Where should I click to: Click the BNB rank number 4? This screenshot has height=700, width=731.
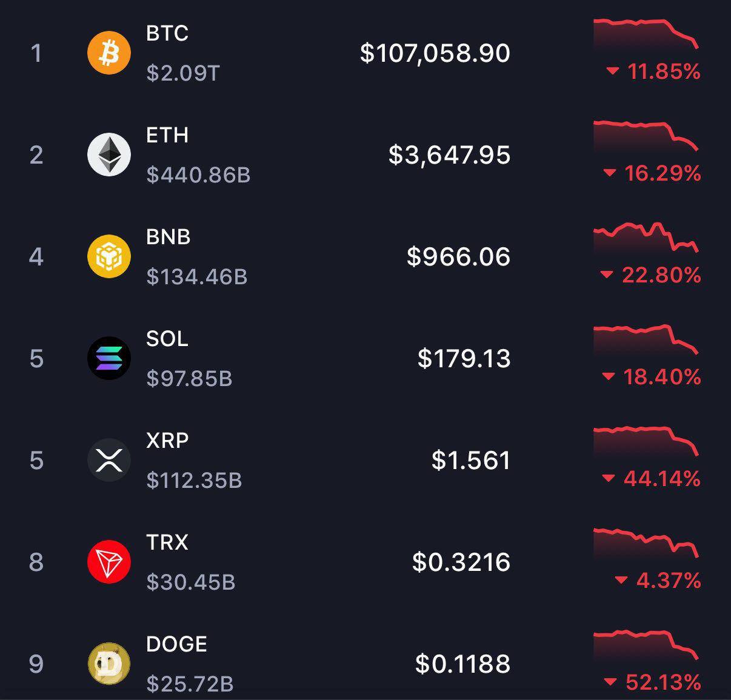pos(36,257)
